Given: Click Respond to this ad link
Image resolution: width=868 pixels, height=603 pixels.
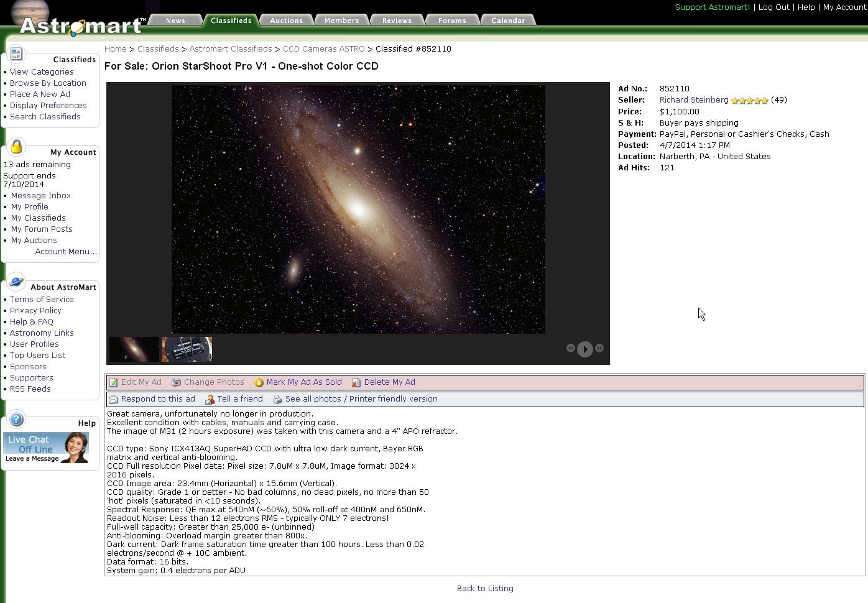Looking at the screenshot, I should 158,399.
